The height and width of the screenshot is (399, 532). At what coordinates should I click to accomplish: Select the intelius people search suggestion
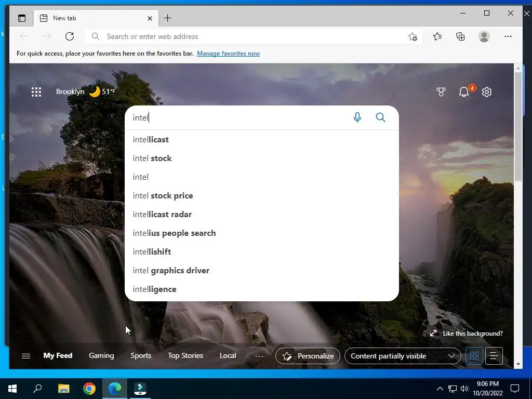[262, 233]
